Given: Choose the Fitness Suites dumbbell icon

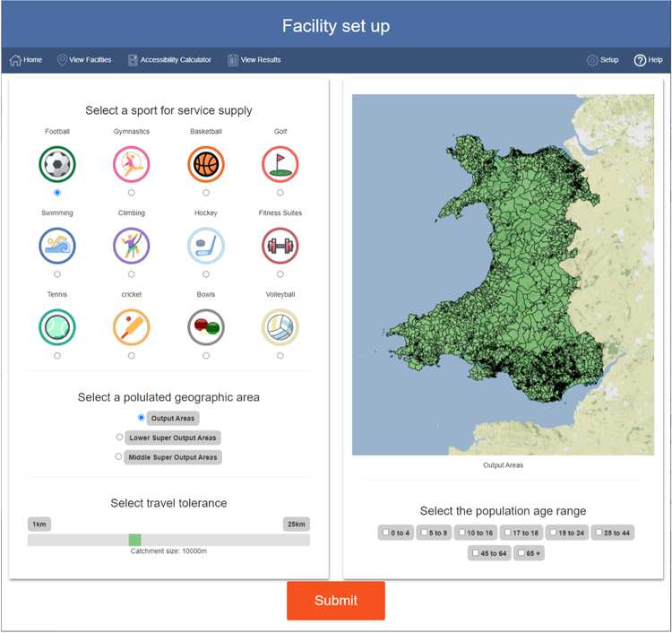Looking at the screenshot, I should click(x=280, y=246).
